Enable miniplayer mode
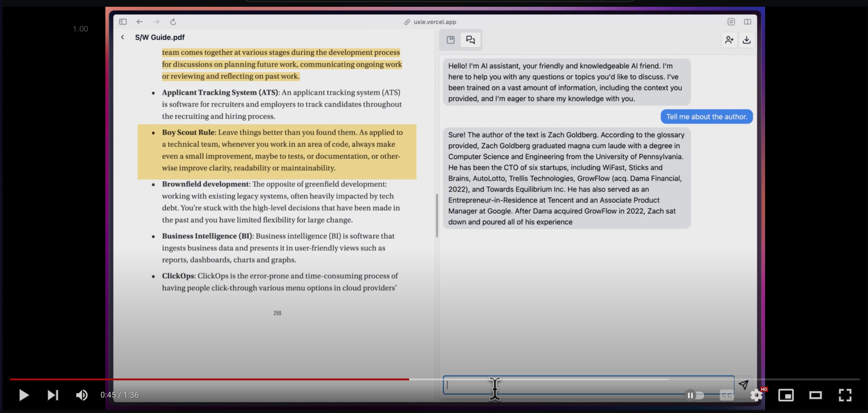The image size is (868, 413). coord(786,395)
